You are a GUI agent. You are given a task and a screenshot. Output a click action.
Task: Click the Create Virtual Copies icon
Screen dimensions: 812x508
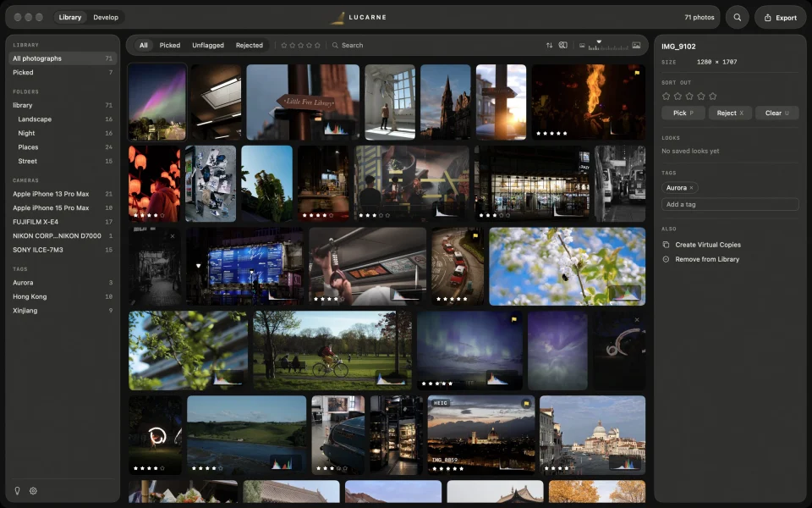666,245
